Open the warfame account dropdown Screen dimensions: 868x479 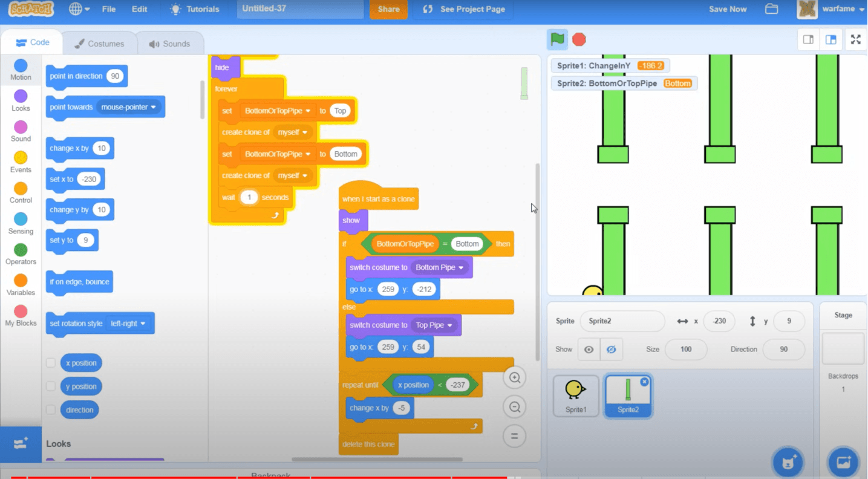click(843, 9)
